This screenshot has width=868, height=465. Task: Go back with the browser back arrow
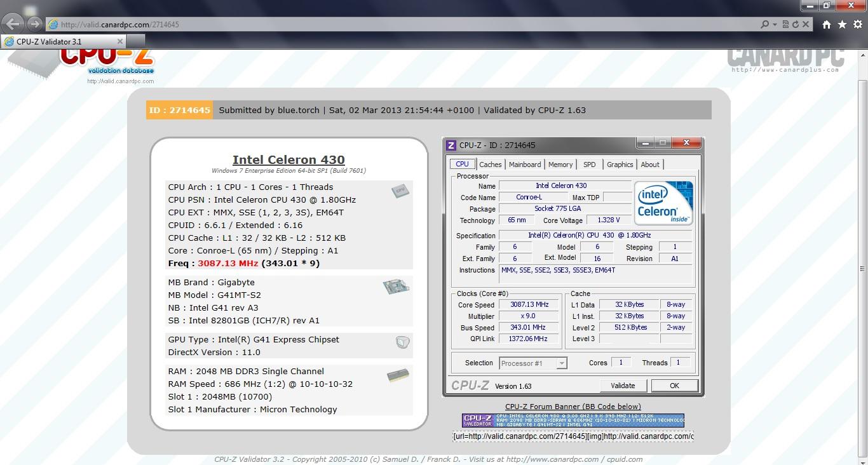coord(13,24)
